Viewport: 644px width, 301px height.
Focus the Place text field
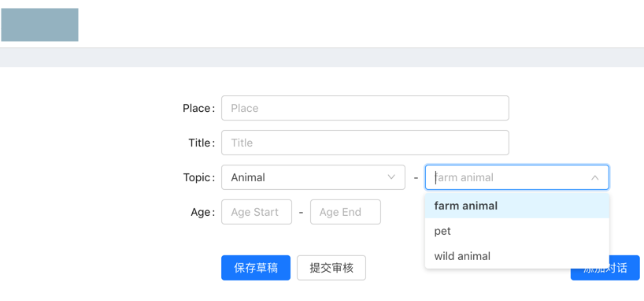365,108
